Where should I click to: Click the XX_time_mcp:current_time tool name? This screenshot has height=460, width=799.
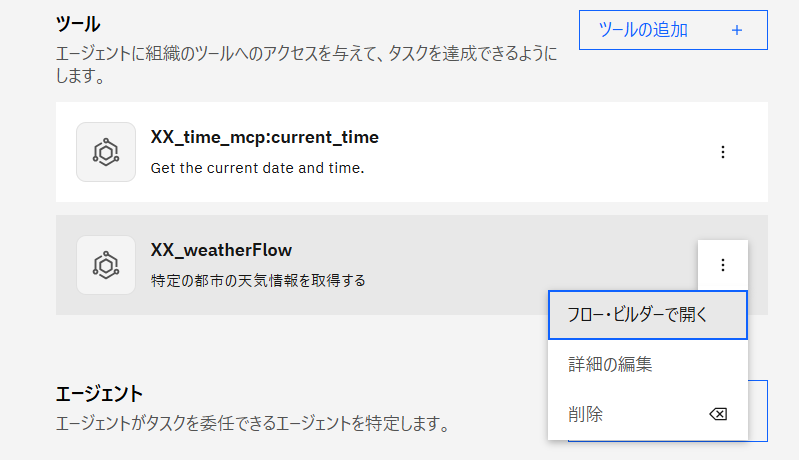[264, 137]
